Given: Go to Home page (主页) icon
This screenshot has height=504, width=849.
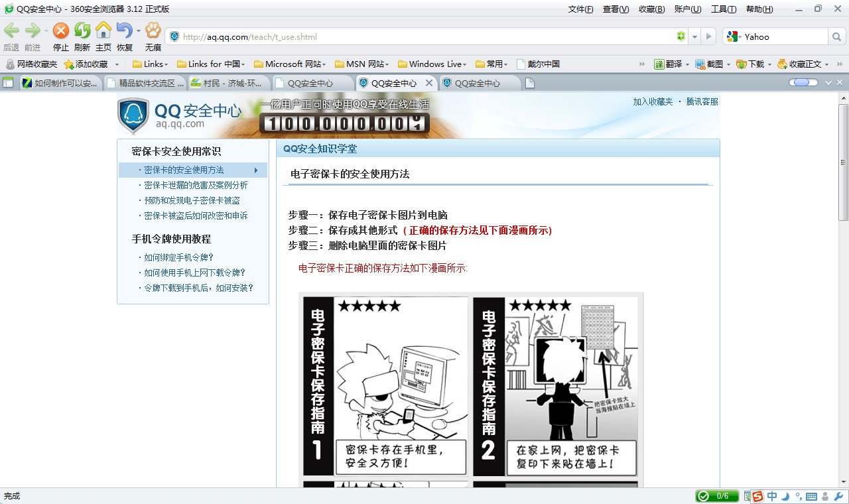Looking at the screenshot, I should point(103,31).
